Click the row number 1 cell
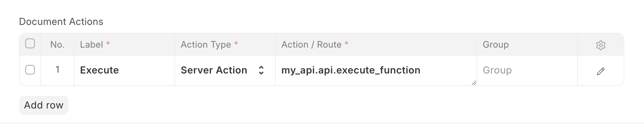The image size is (644, 135). click(x=57, y=70)
